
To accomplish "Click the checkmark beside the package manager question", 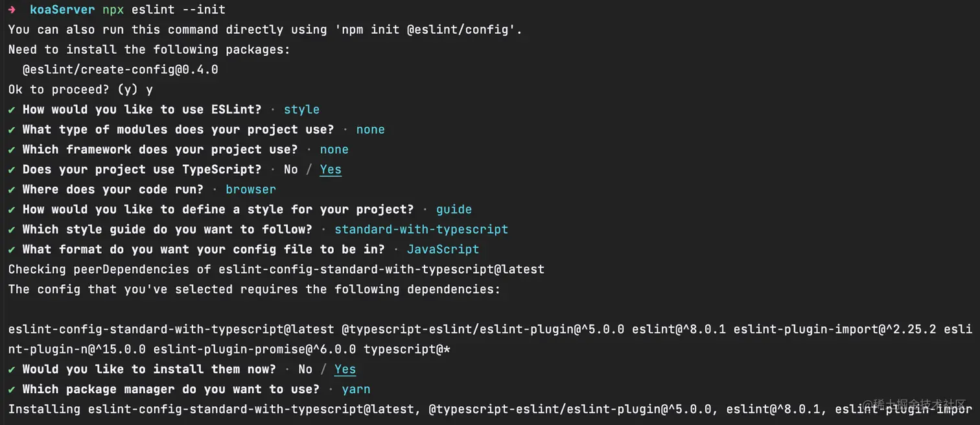I will pos(12,389).
